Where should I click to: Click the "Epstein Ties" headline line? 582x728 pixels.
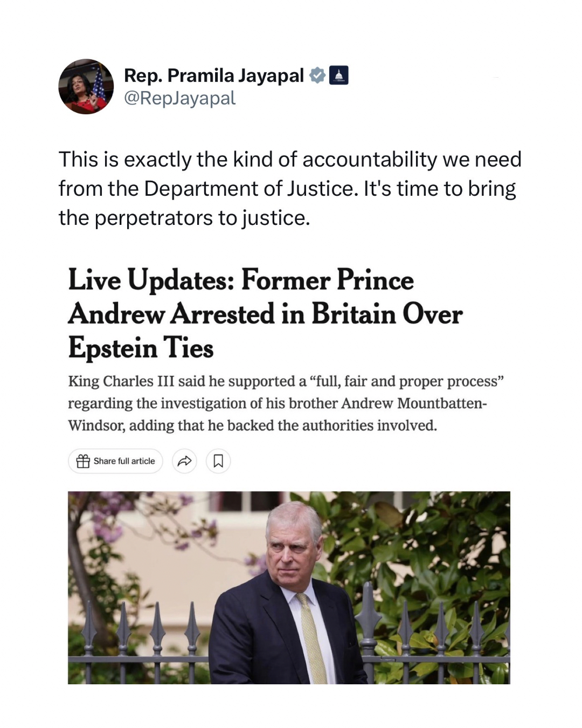pos(141,348)
